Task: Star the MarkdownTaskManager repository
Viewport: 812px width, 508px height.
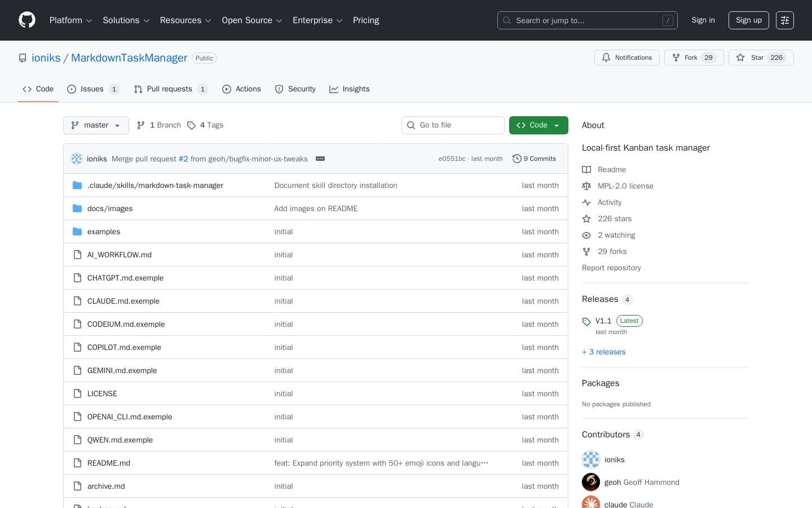Action: (x=761, y=58)
